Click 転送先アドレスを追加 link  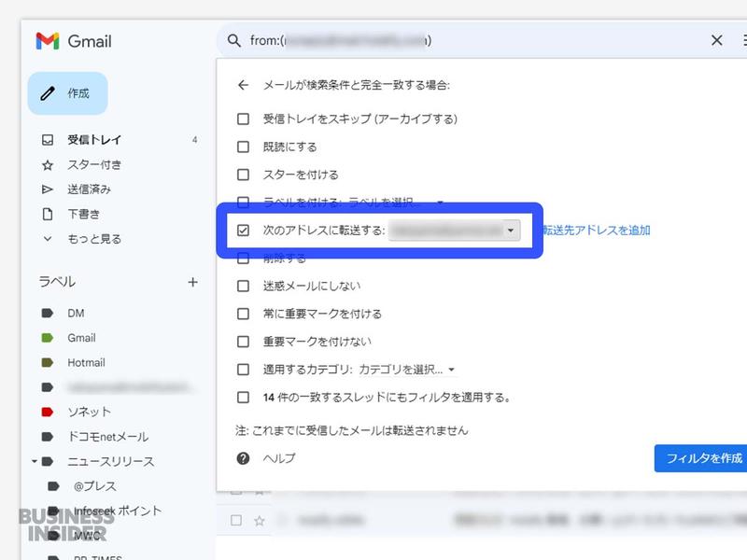click(597, 231)
